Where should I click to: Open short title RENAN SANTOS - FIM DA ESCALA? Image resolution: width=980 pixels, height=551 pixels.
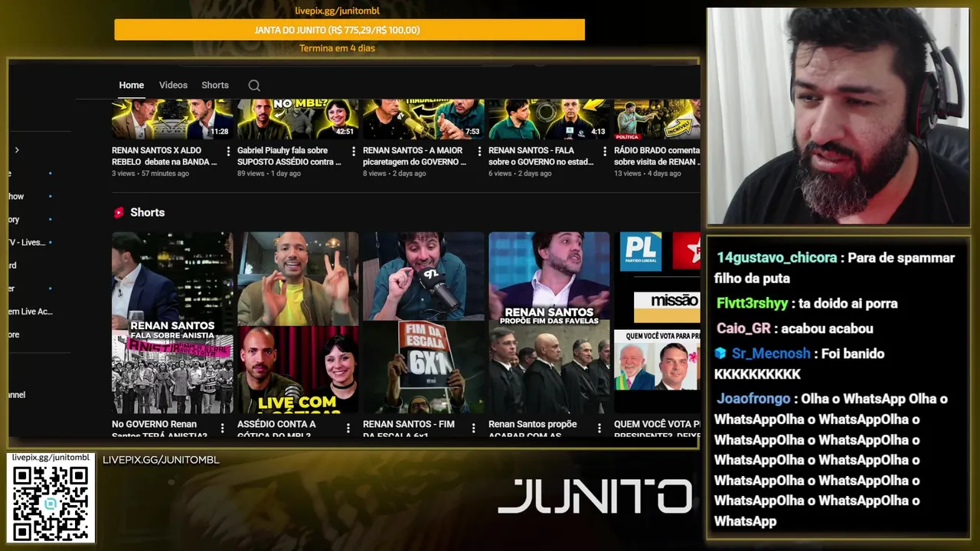tap(409, 429)
